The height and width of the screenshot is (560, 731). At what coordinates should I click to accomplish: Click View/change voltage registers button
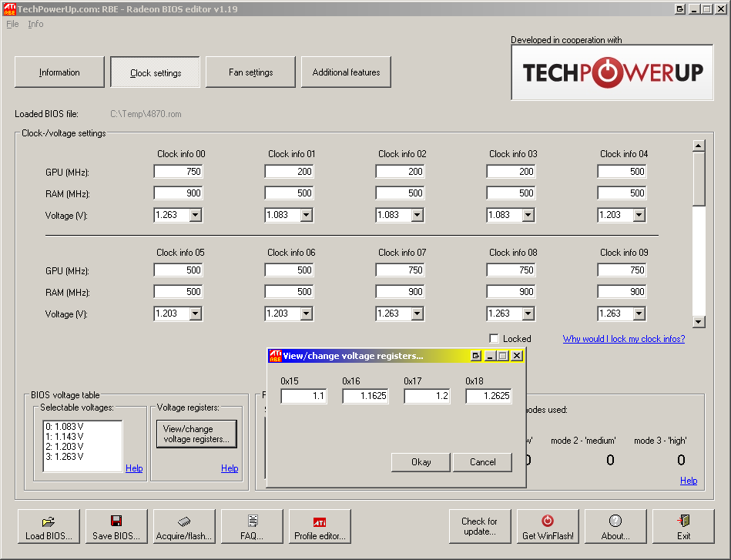pos(196,434)
